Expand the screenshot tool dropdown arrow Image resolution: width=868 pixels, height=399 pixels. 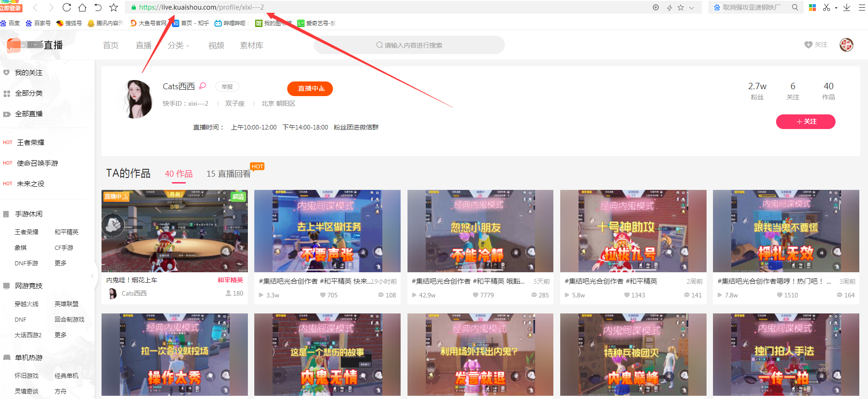[x=836, y=8]
